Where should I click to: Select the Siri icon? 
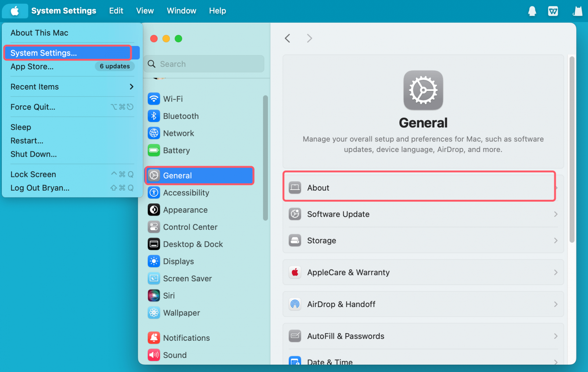coord(154,295)
